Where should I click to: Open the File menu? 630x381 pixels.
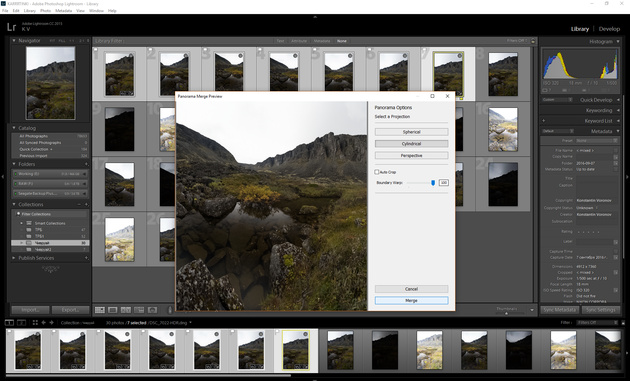(x=5, y=11)
